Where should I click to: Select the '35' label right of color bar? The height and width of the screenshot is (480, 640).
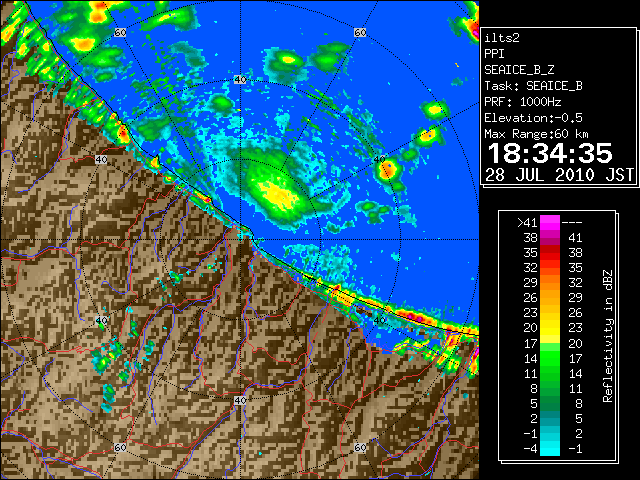[x=575, y=268]
